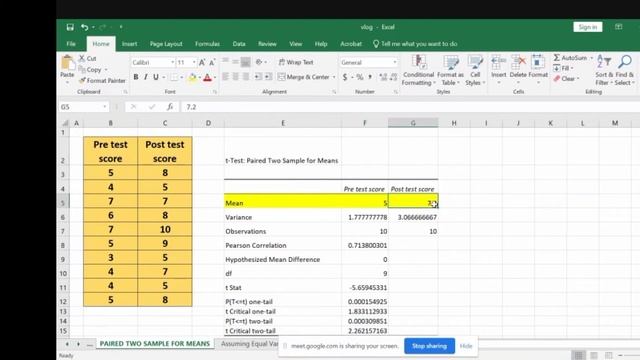Apply the Accounting dollar format
The height and width of the screenshot is (360, 640).
pos(345,77)
